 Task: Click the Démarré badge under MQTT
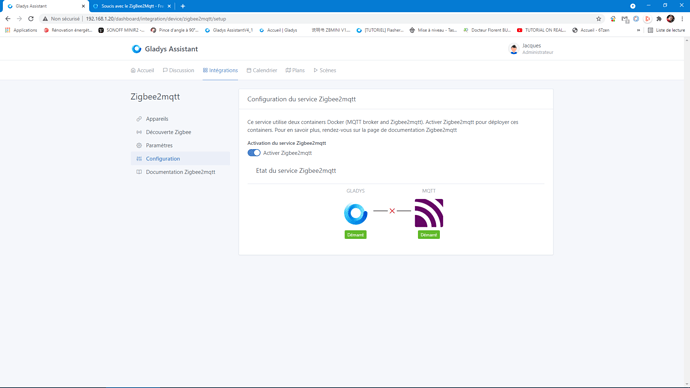(x=429, y=235)
